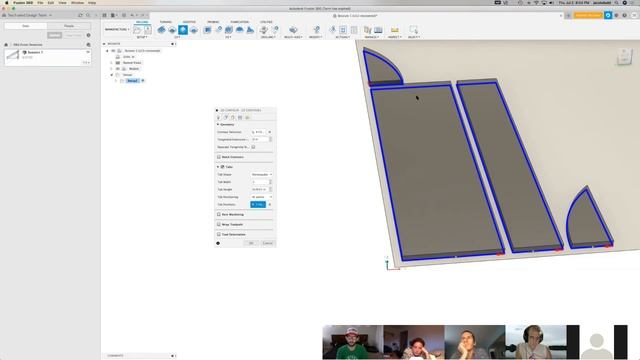Switch to the People tab in data panel

pos(69,26)
